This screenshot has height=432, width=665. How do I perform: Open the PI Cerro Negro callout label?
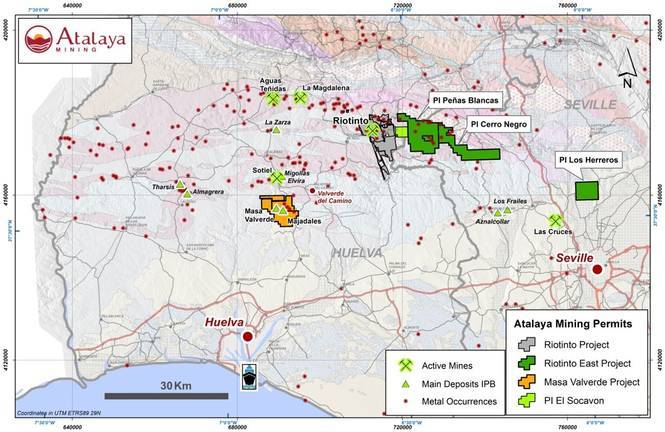point(494,125)
